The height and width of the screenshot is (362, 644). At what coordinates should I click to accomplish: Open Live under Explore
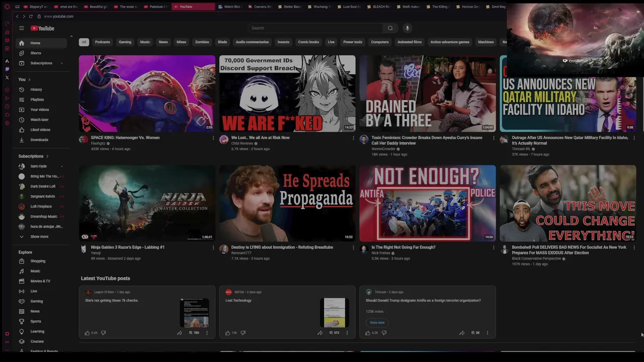(x=41, y=291)
